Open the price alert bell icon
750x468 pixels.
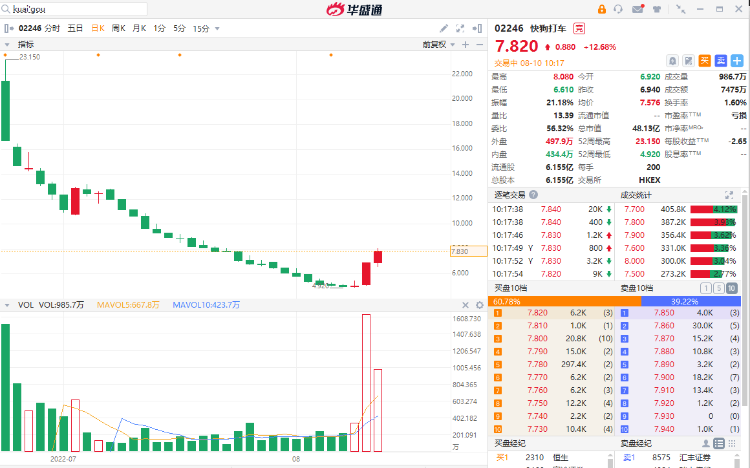(673, 60)
